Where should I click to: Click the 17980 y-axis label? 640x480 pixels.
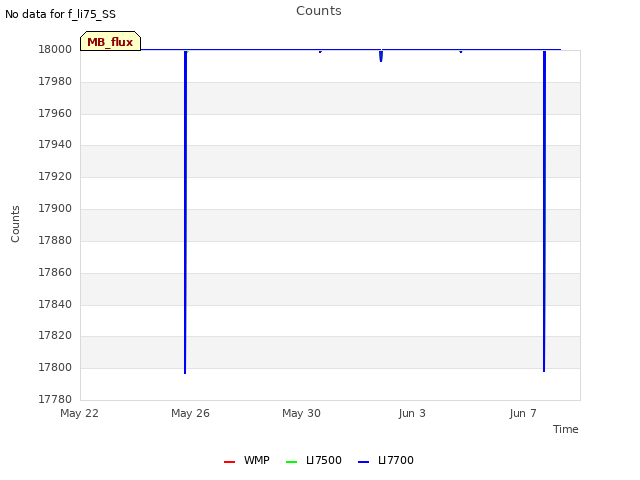tap(55, 81)
